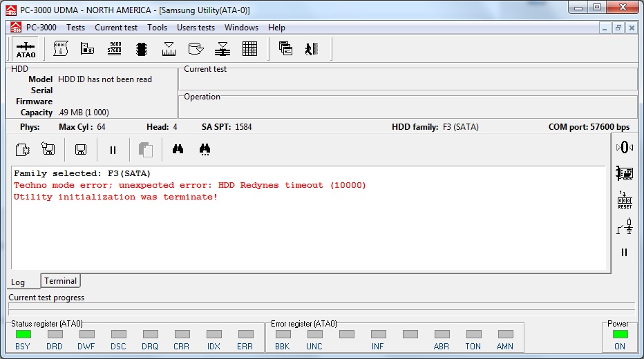Click the >0< recalibrate icon in sidebar

(624, 147)
